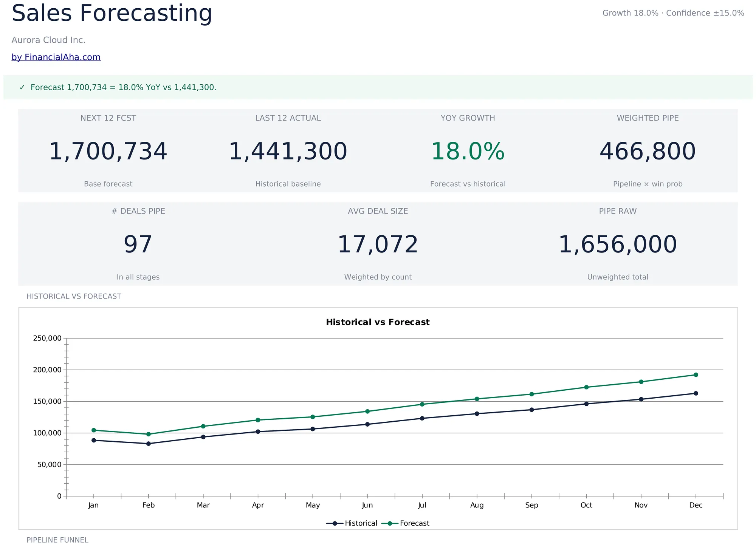Click the HISTORICAL VS FORECAST section heading
This screenshot has width=756, height=546.
[x=74, y=296]
